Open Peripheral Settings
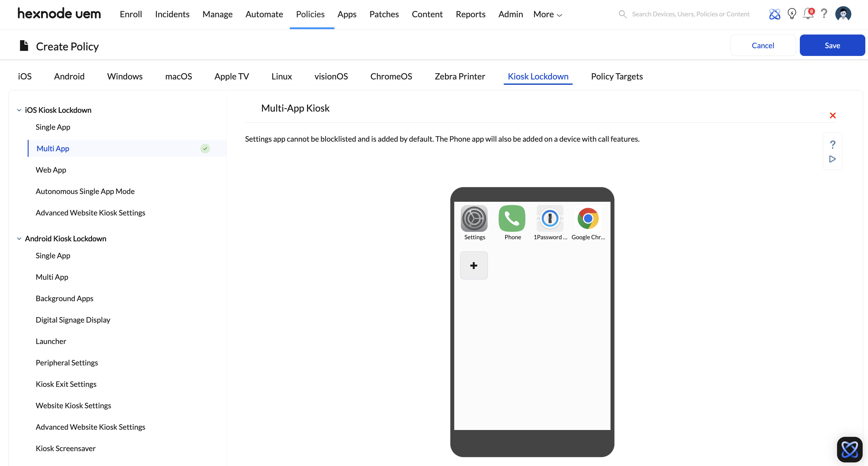 67,362
